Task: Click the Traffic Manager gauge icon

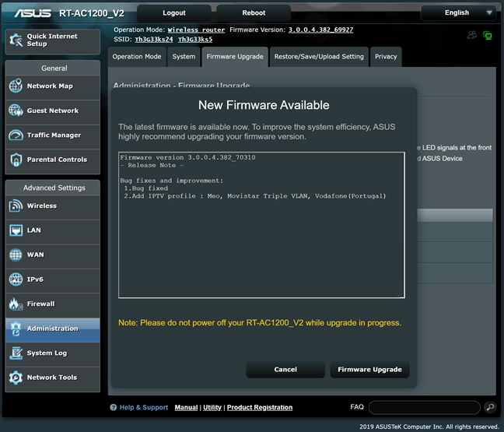Action: pos(16,135)
